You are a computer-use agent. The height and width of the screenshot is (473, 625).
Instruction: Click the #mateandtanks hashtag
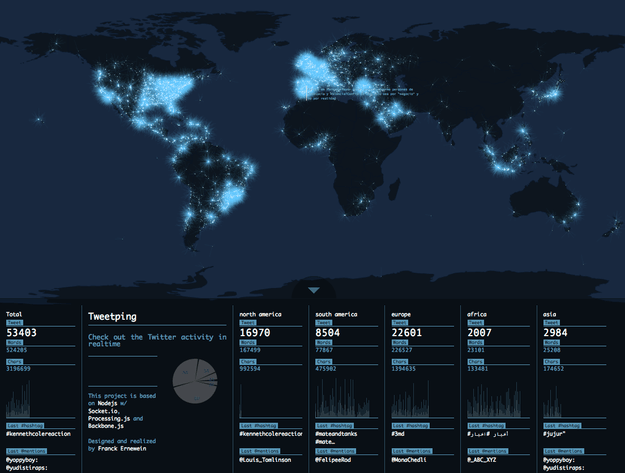point(336,434)
